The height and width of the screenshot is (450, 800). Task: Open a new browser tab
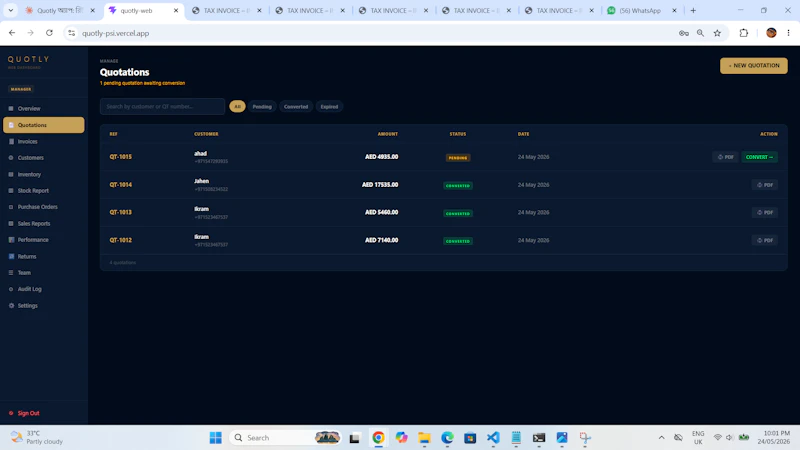[x=693, y=10]
